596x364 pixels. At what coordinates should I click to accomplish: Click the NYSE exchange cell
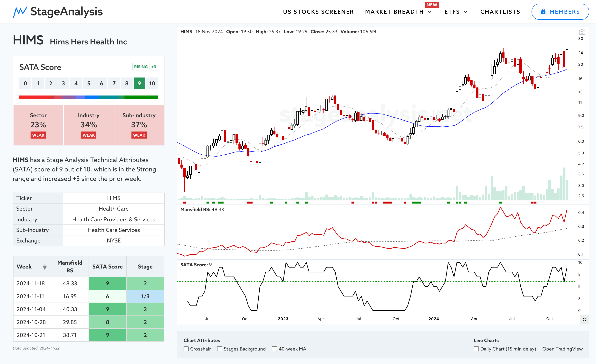coord(114,241)
